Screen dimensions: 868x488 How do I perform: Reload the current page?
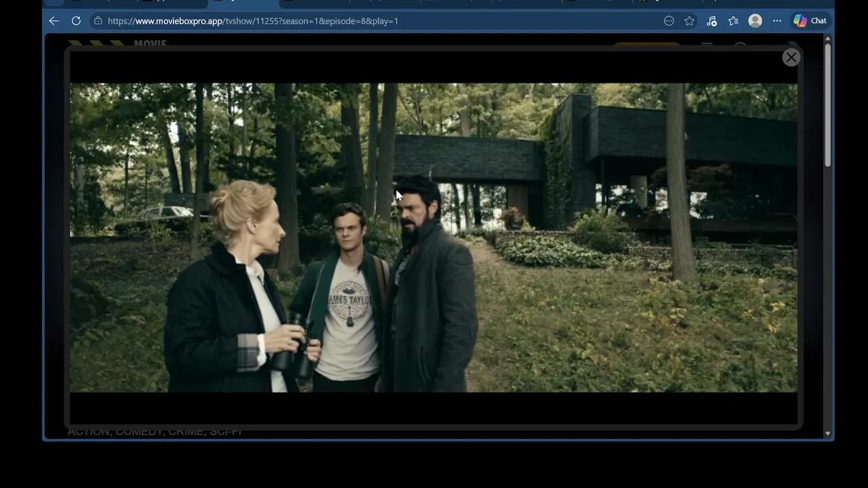(x=76, y=21)
